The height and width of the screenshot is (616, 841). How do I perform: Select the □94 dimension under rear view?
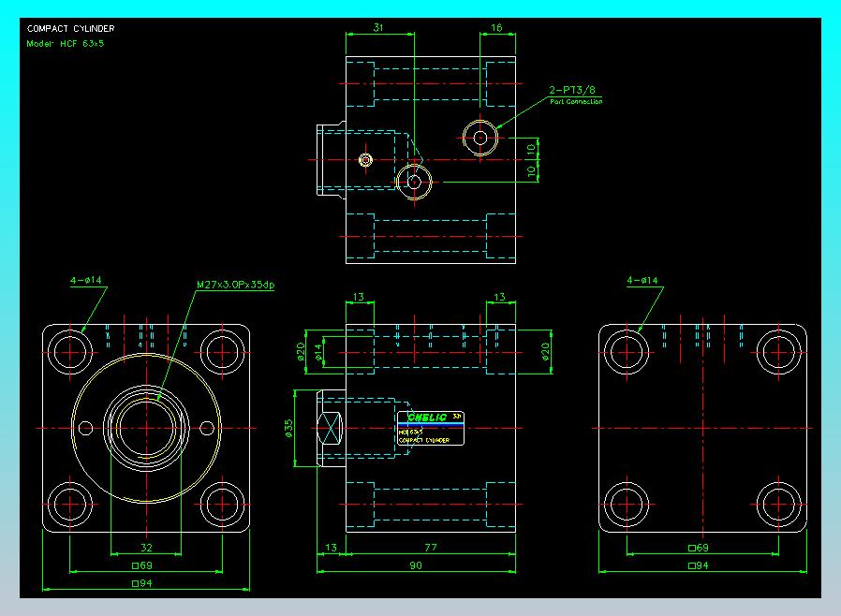coord(699,565)
